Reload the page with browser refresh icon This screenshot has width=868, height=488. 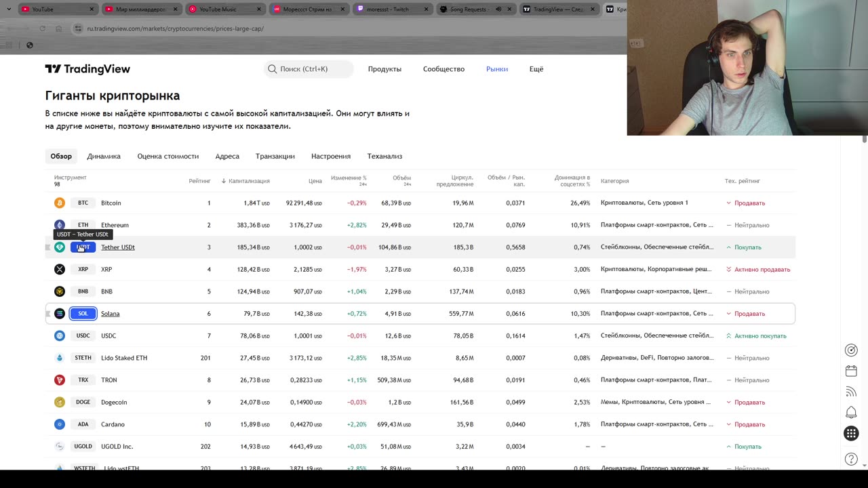coord(42,28)
